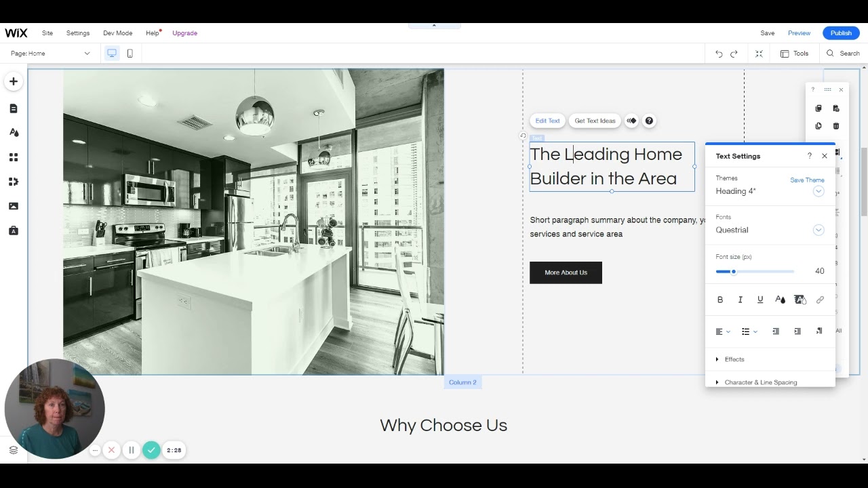Click the Zoom out and reorder icon
Image resolution: width=868 pixels, height=488 pixels.
click(759, 54)
